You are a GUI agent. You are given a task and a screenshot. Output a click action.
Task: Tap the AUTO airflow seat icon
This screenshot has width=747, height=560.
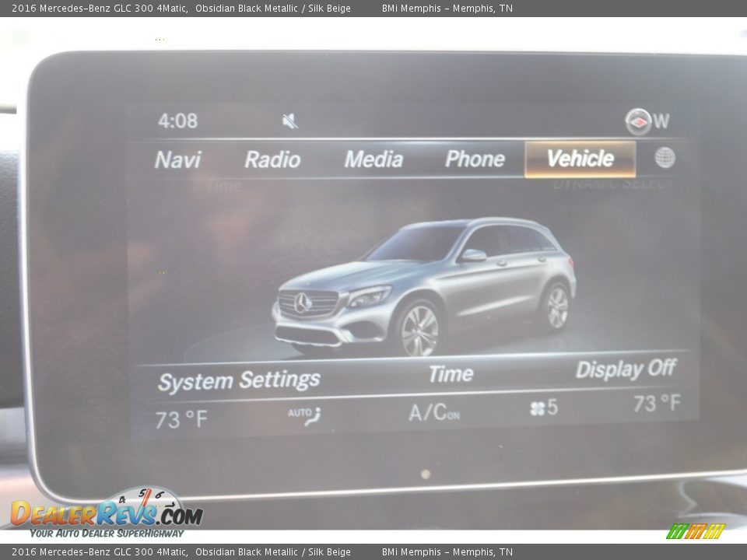(x=304, y=415)
